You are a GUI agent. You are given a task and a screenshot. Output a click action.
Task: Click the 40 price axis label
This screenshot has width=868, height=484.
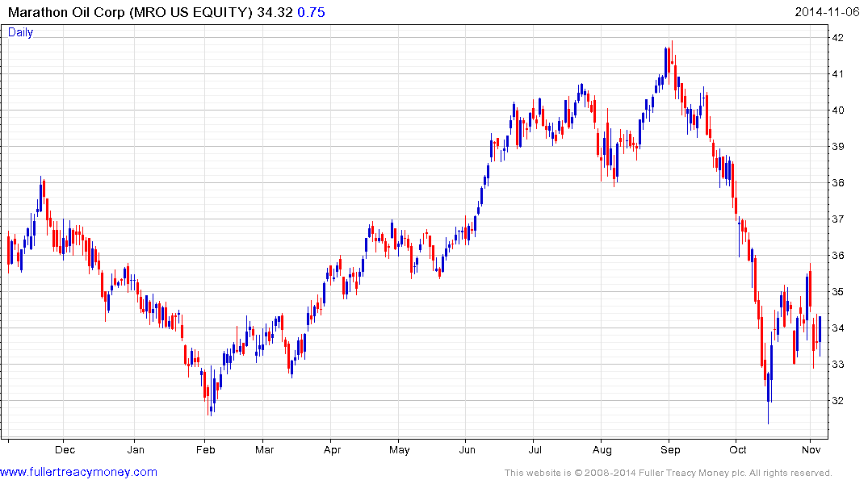[x=837, y=110]
